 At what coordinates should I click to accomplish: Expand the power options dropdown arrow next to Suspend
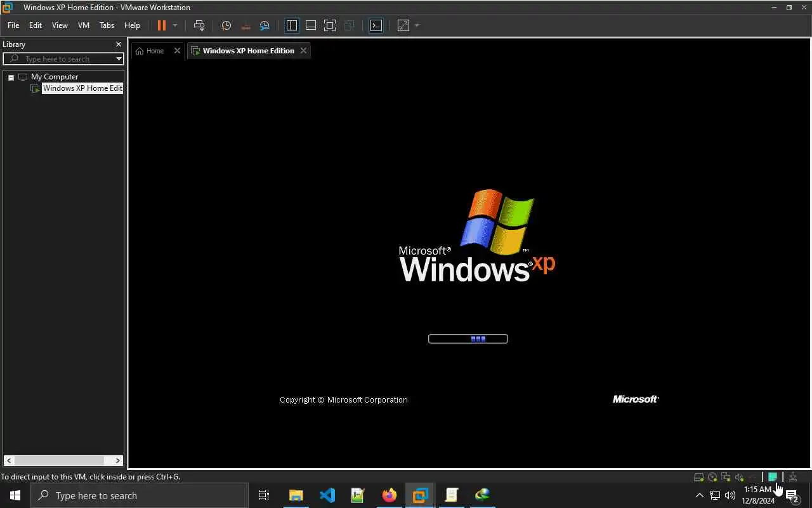(x=175, y=25)
